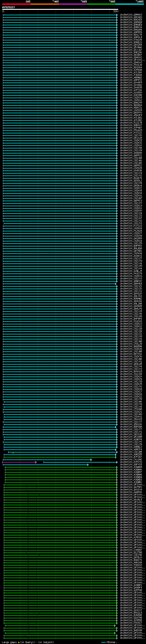Select the UniRef100_B4DZ70 label

tap(131, 560)
